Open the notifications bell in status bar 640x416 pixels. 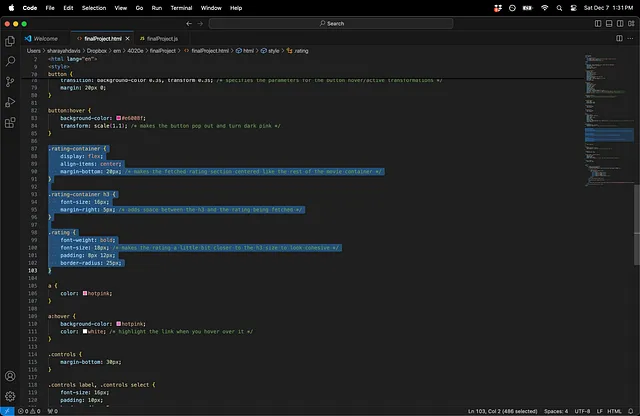tap(629, 411)
